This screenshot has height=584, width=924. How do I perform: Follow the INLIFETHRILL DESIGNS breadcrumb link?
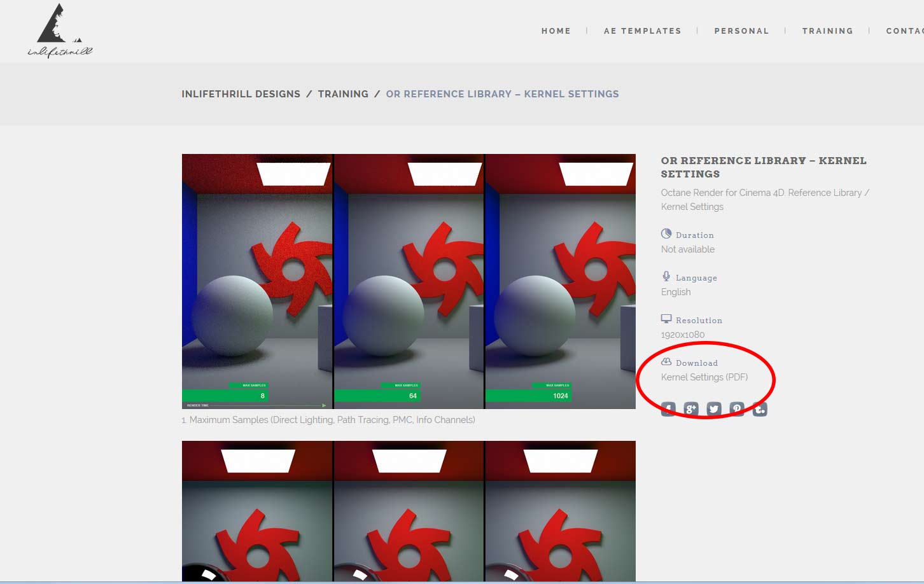tap(241, 94)
